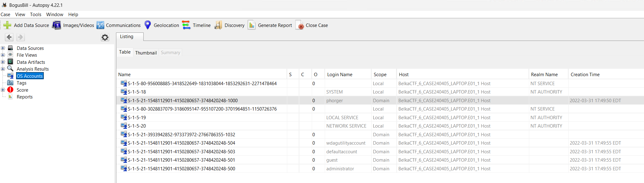Sort by the Name column header
644x183 pixels.
202,75
